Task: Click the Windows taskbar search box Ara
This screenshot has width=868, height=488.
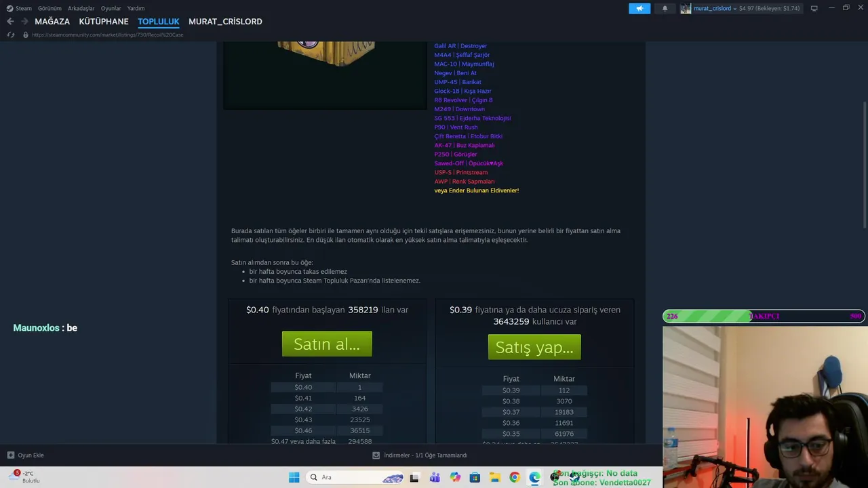Action: pos(356,477)
